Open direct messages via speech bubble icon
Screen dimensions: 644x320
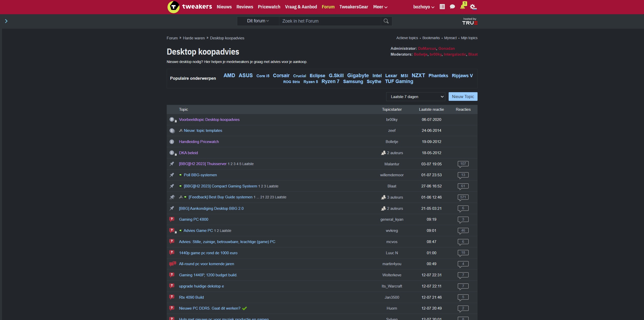click(x=452, y=7)
